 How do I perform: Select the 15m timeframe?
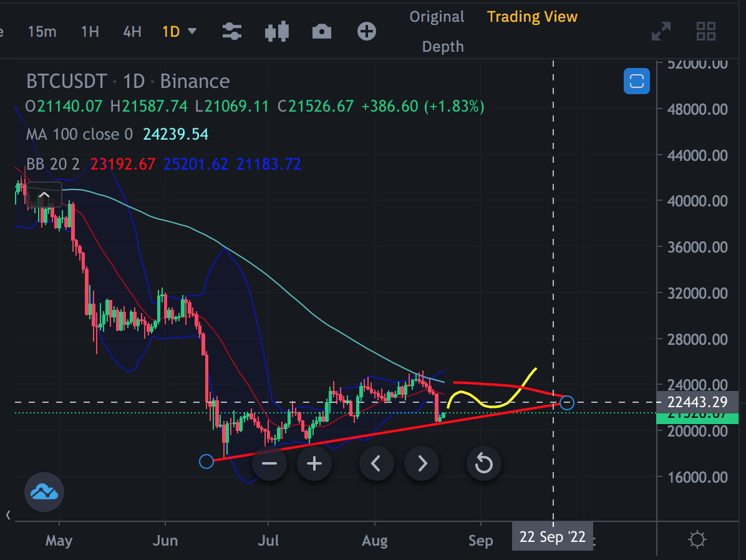pyautogui.click(x=42, y=31)
